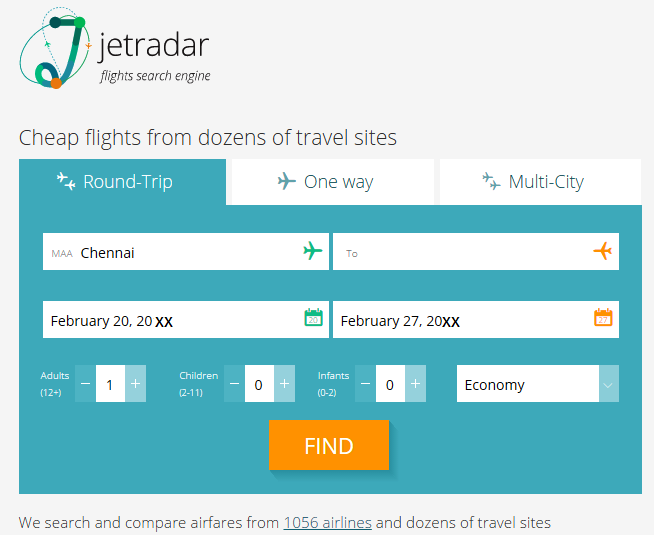
Task: Click the orange destination airplane icon
Action: tap(603, 251)
